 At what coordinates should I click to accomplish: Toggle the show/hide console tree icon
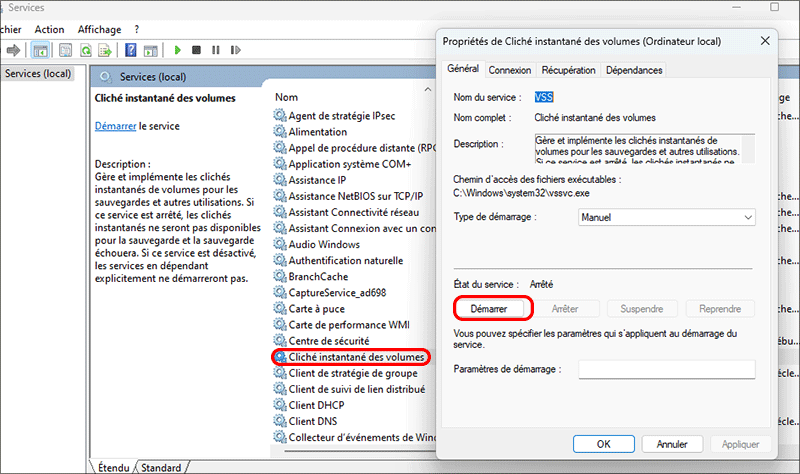(x=40, y=50)
